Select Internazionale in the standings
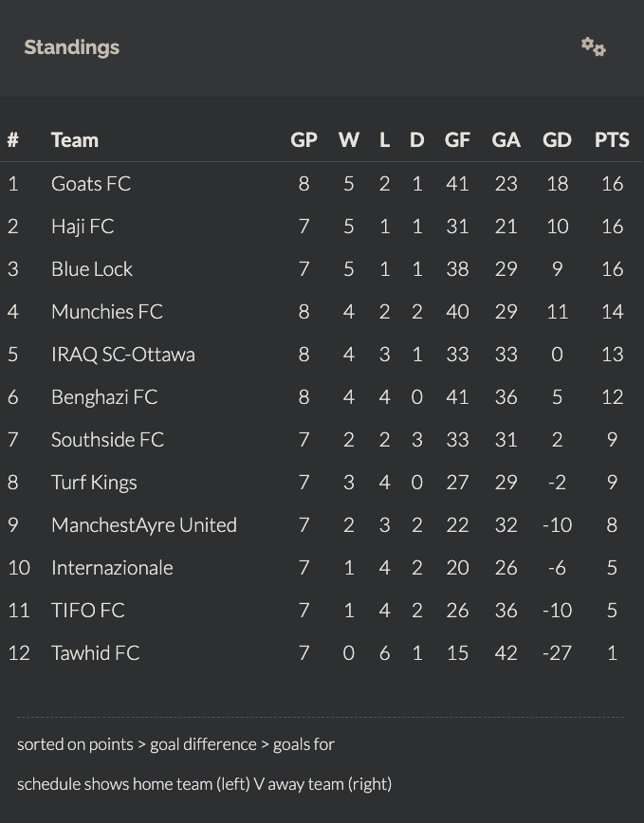Image resolution: width=644 pixels, height=823 pixels. 112,568
